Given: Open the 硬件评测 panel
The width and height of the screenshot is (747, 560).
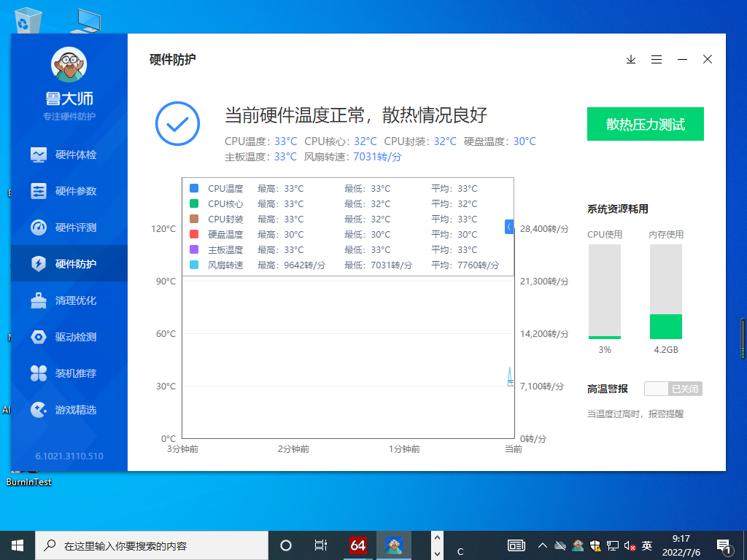Looking at the screenshot, I should [x=69, y=227].
